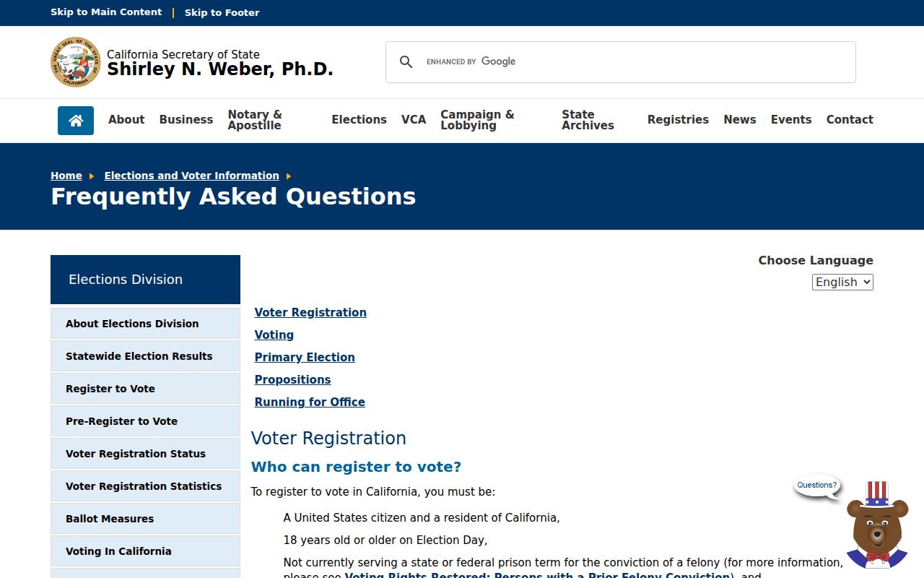This screenshot has height=578, width=924.
Task: Select Register to Vote in sidebar
Action: [x=145, y=389]
